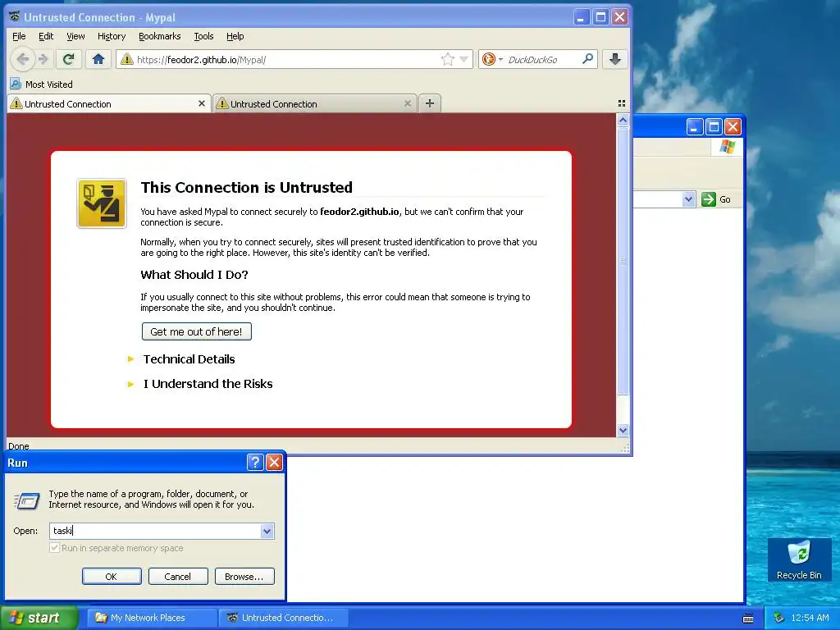Click the warning icon in the address bar
The image size is (840, 630).
pyautogui.click(x=127, y=59)
